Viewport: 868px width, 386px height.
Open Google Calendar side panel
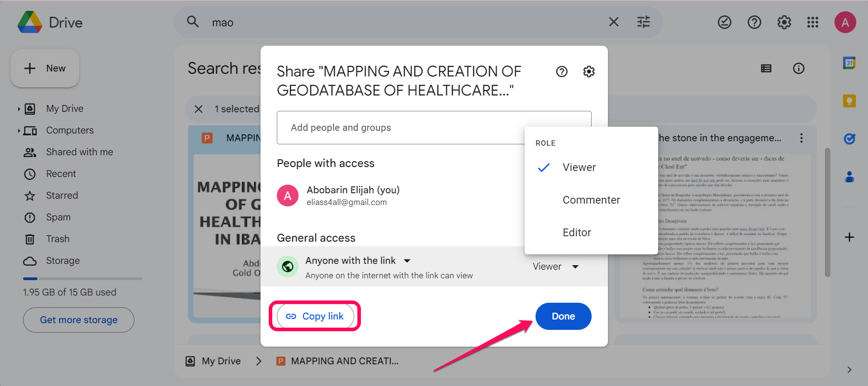(x=849, y=63)
